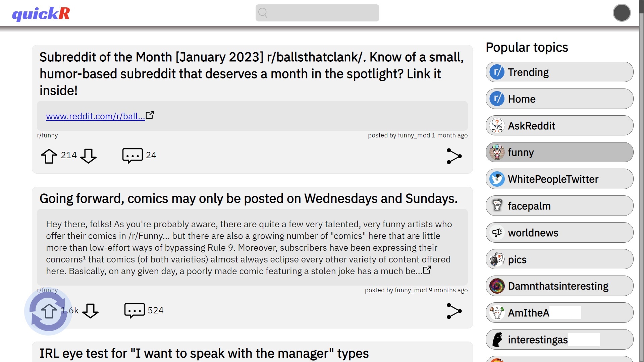This screenshot has height=362, width=644.
Task: Click the quickR logo
Action: pos(41,14)
